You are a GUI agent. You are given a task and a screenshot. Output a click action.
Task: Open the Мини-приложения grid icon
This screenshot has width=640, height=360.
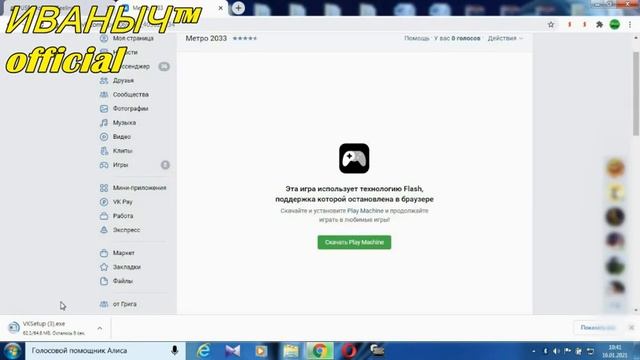tap(104, 188)
